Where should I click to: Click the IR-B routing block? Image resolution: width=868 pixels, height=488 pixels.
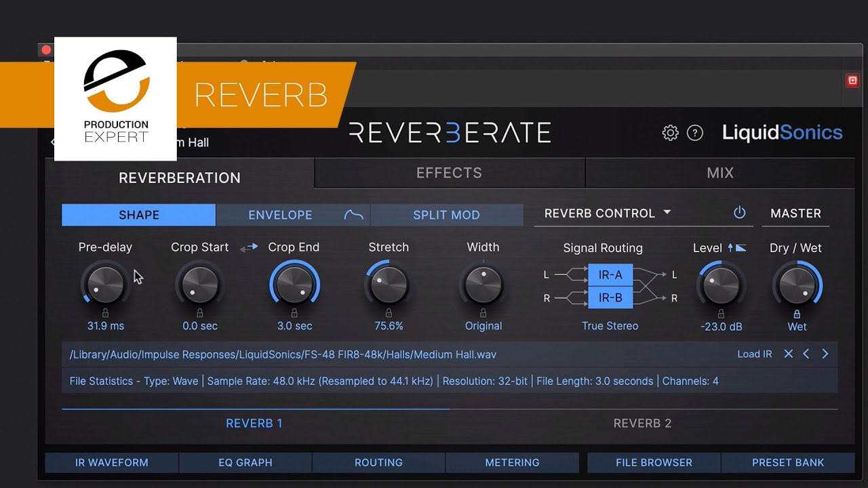pos(610,298)
